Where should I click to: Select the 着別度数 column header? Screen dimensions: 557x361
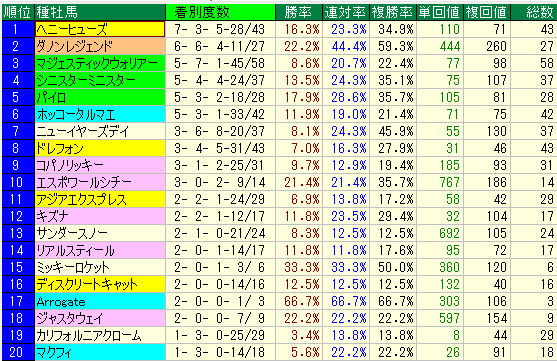coord(221,12)
